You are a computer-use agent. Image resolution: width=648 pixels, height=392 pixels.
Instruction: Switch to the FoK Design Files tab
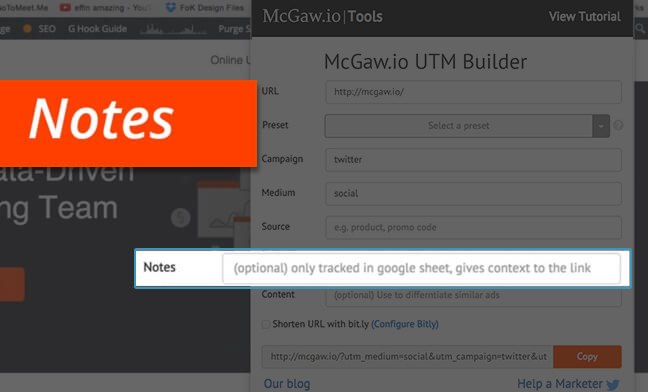212,7
